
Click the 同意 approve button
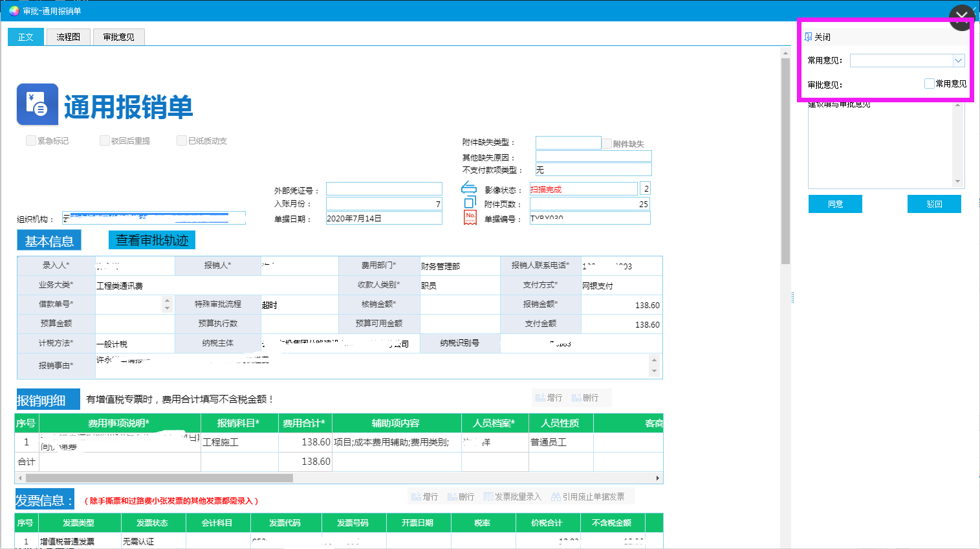pyautogui.click(x=835, y=204)
